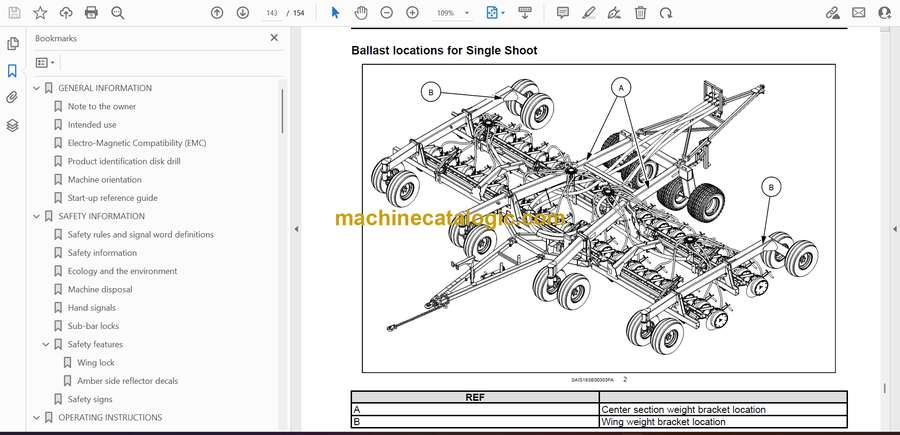
Task: Click the Save file icon
Action: (14, 13)
